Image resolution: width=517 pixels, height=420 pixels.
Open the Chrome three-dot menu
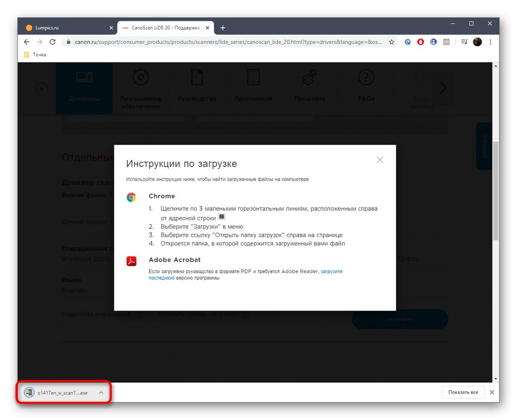pyautogui.click(x=490, y=42)
